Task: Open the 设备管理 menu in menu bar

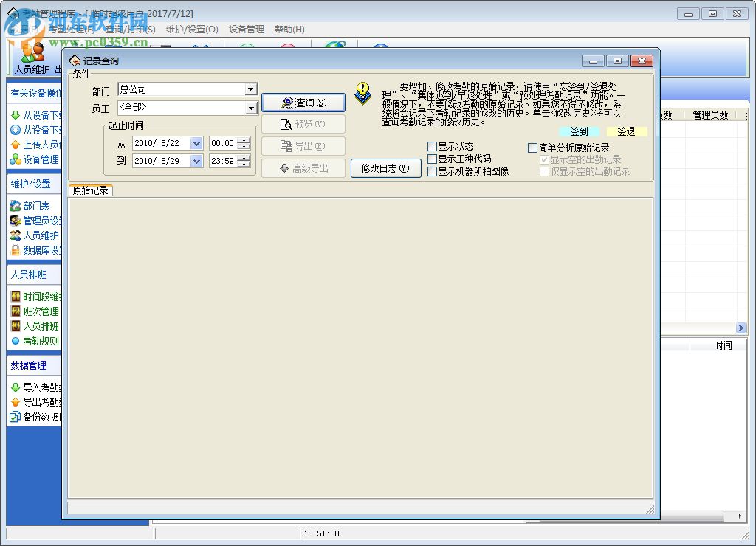Action: pyautogui.click(x=247, y=30)
